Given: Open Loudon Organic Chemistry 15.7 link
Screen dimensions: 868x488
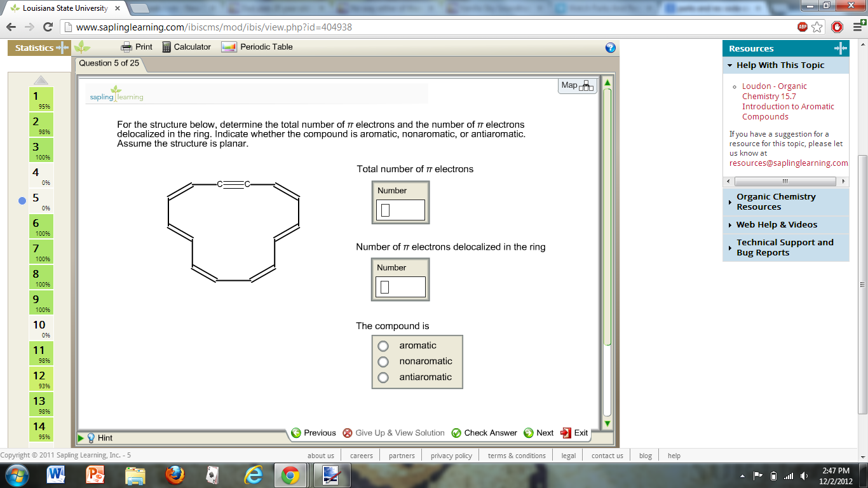Looking at the screenshot, I should pyautogui.click(x=788, y=102).
